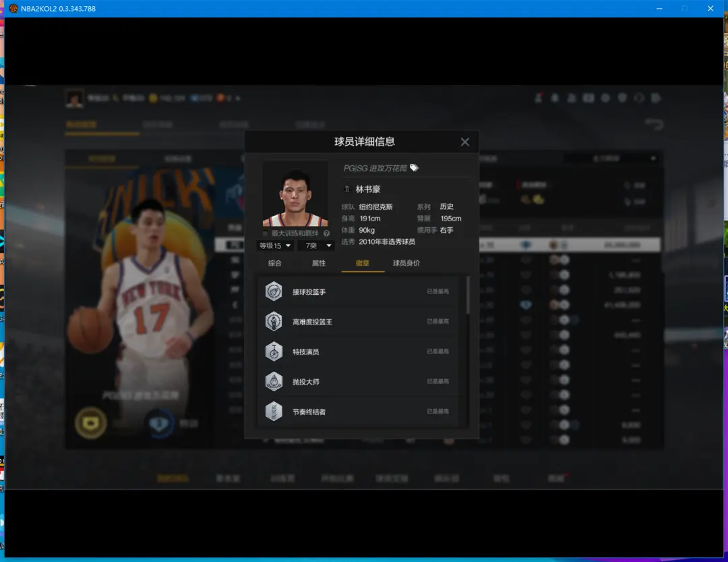Click 已是最高 in the 特技演员 row
The image size is (728, 562).
click(438, 352)
